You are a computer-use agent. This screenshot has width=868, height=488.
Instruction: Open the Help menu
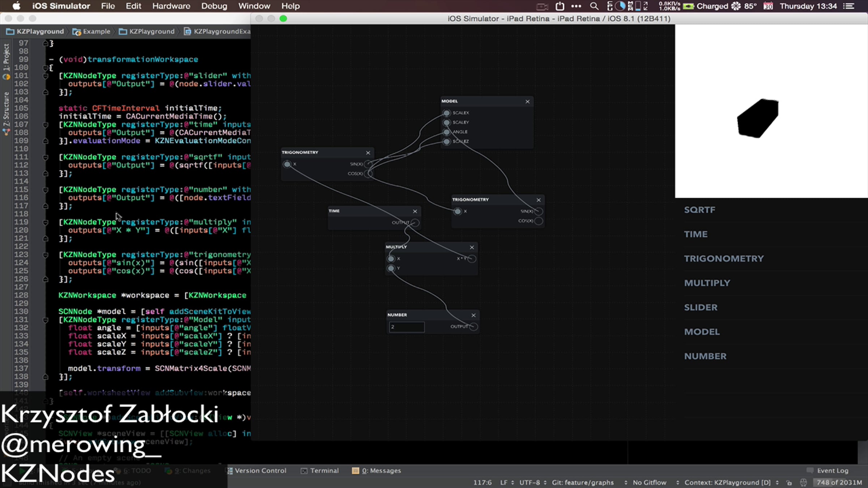[x=290, y=6]
